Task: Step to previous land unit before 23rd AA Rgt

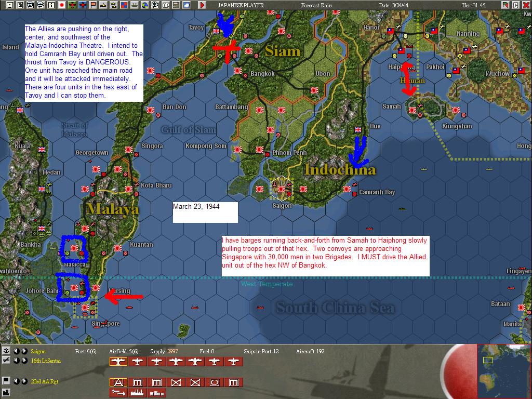Action: [16, 381]
